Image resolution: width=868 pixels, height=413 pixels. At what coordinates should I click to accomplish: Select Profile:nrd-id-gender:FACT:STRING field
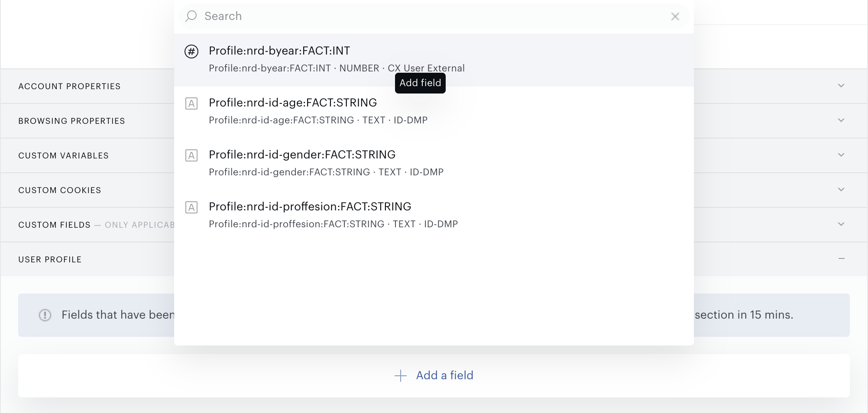click(x=434, y=164)
